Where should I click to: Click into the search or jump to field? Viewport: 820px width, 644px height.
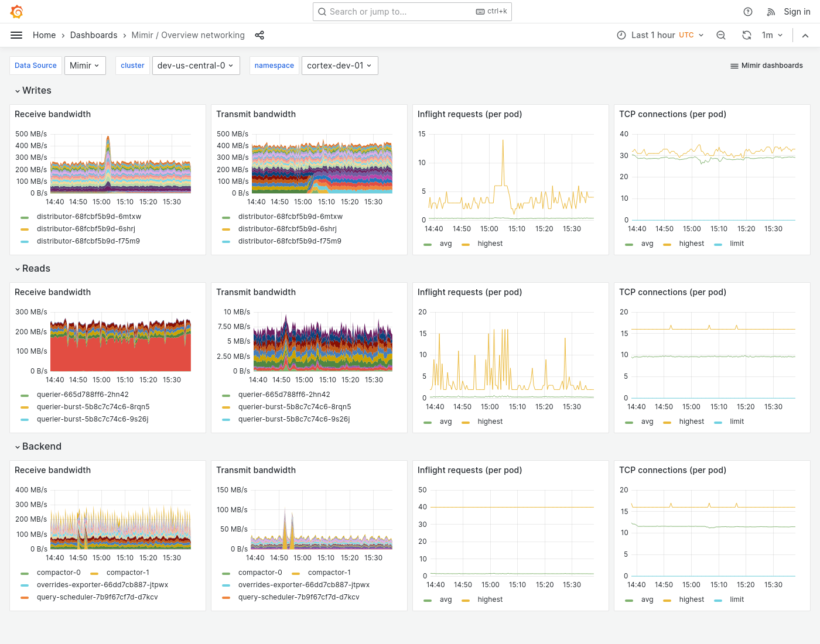coord(410,12)
